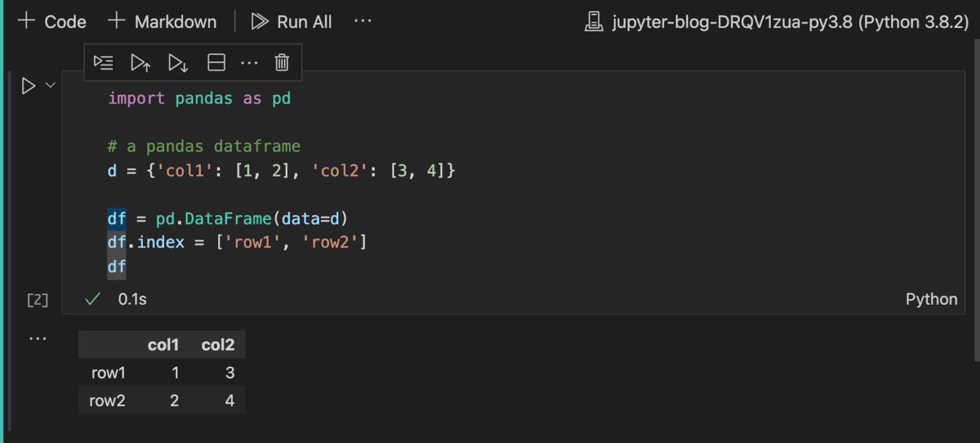Select the Execute Above Cells icon
The height and width of the screenshot is (443, 980).
[x=140, y=62]
